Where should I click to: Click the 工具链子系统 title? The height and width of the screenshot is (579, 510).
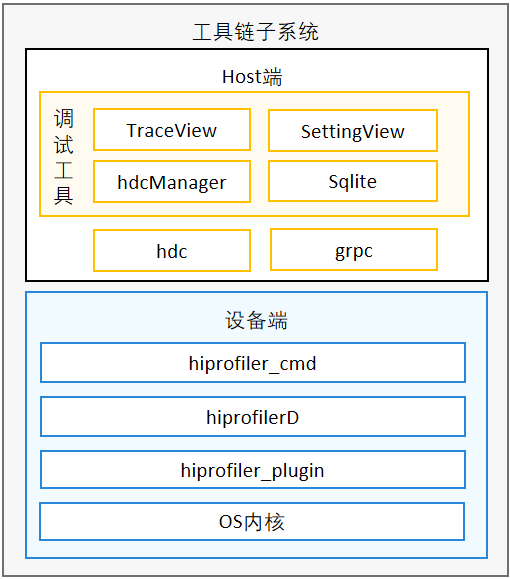click(256, 31)
